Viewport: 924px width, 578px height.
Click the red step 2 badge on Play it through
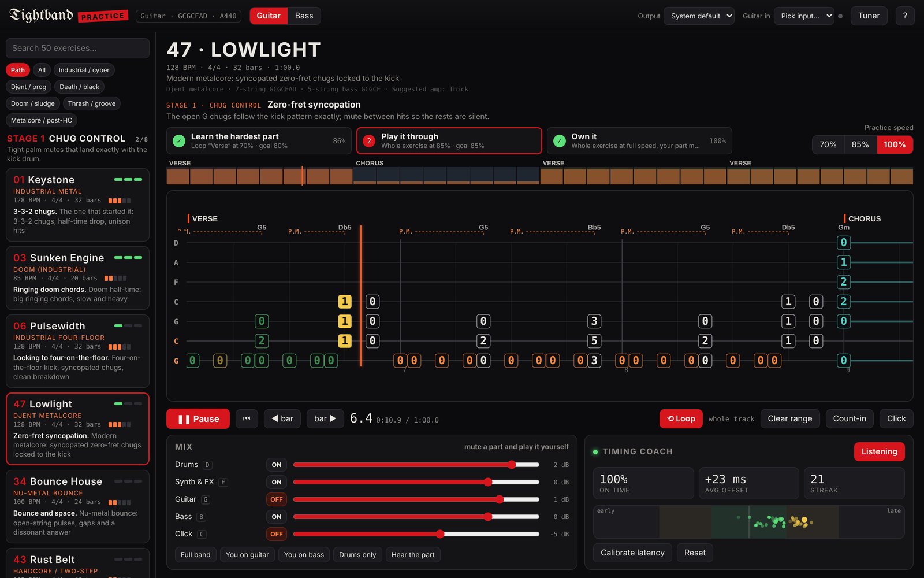pos(369,141)
